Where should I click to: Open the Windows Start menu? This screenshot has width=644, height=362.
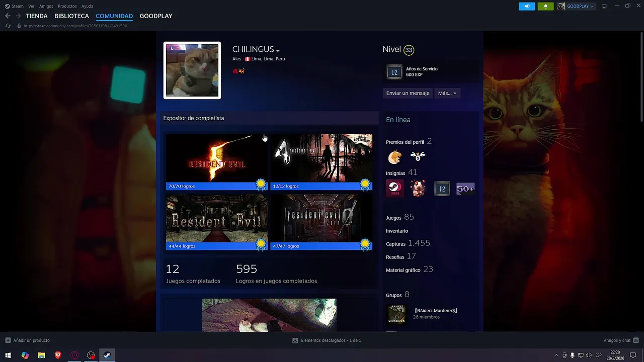[8, 355]
